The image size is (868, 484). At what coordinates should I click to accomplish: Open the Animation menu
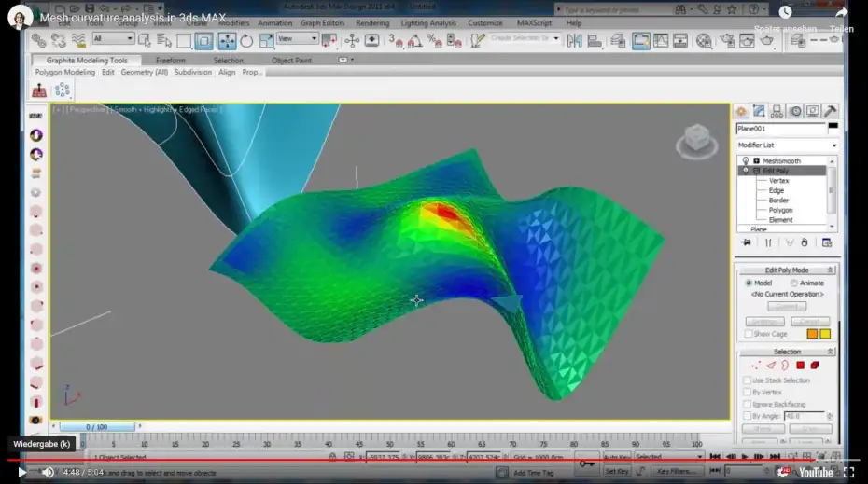coord(274,22)
